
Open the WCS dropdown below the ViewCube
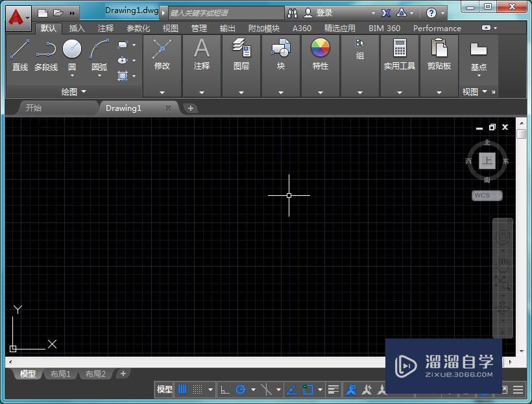coord(487,195)
